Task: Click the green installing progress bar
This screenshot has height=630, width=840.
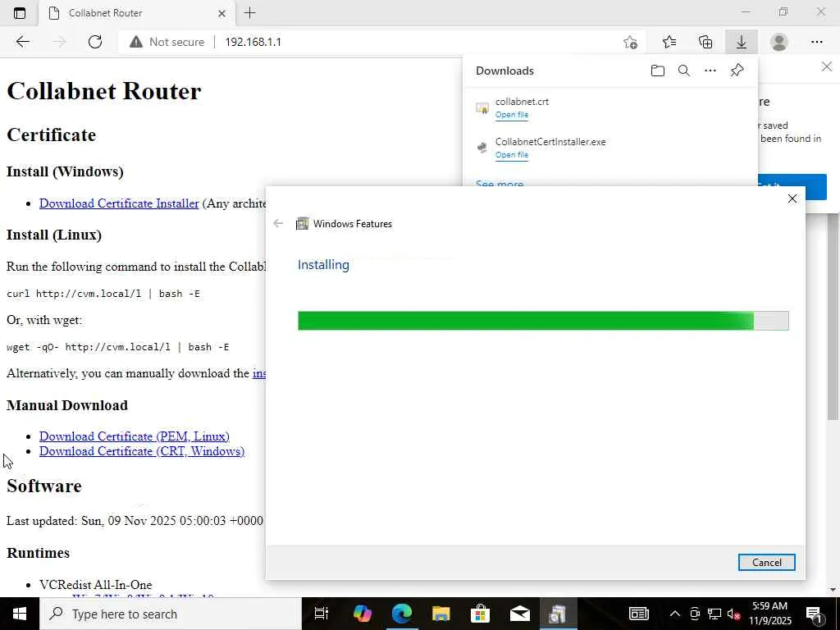Action: point(543,321)
